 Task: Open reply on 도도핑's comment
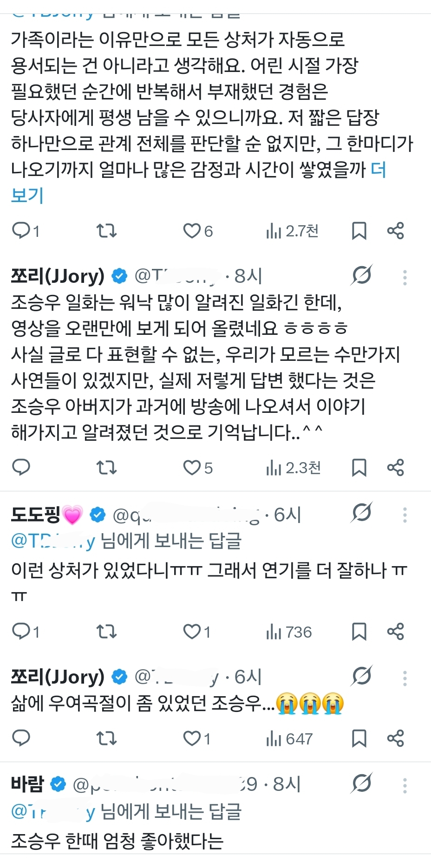26,632
